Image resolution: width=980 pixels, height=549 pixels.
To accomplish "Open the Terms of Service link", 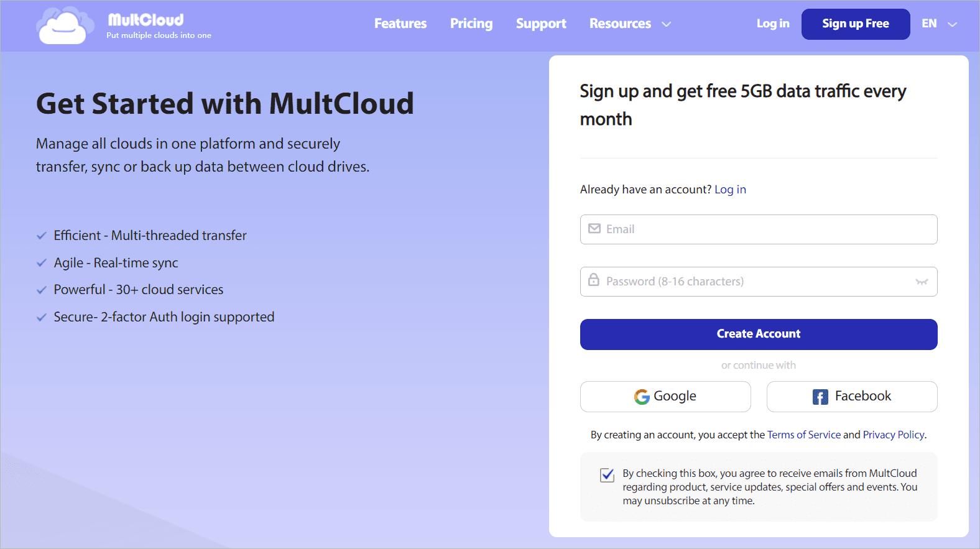I will [x=804, y=435].
